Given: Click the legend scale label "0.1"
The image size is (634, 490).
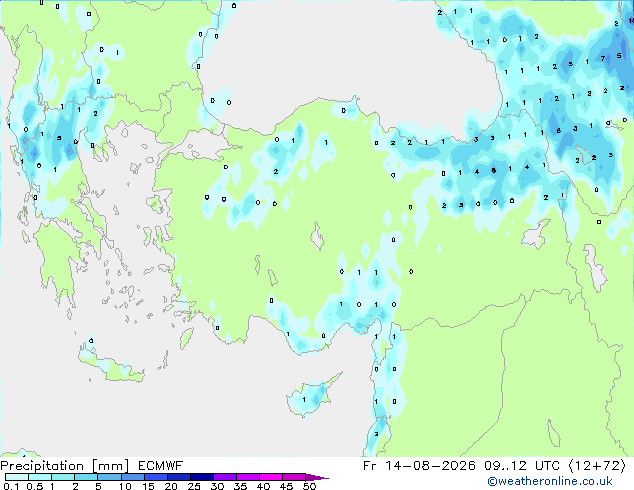Looking at the screenshot, I should 11,486.
